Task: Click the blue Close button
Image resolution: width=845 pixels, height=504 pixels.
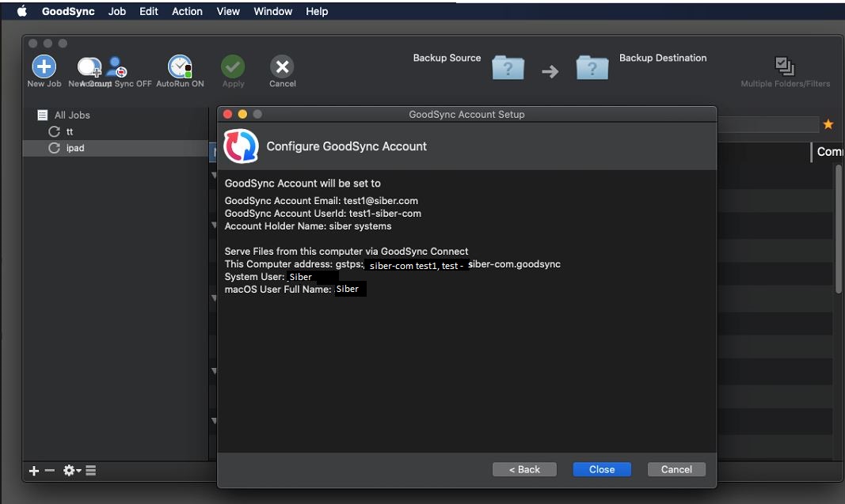Action: coord(602,469)
